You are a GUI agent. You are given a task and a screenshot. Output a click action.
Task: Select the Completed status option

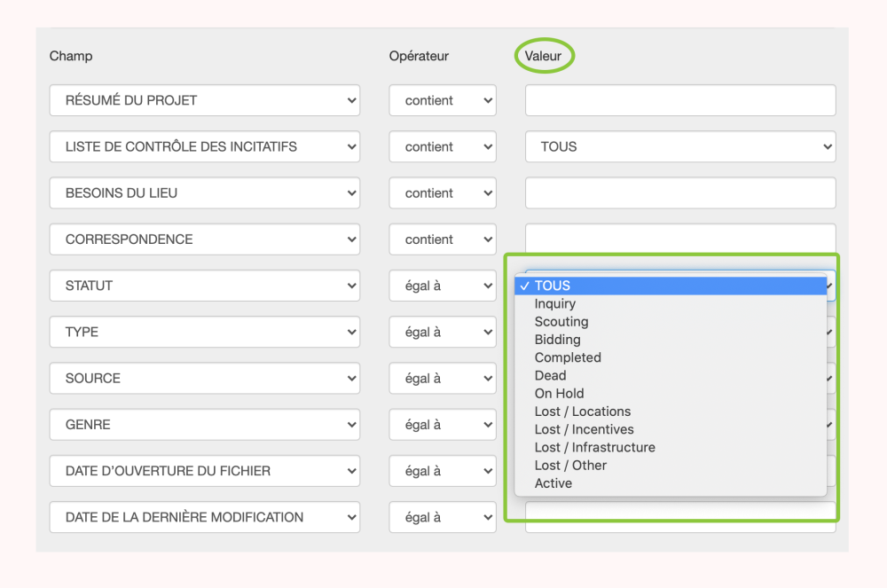click(x=568, y=357)
